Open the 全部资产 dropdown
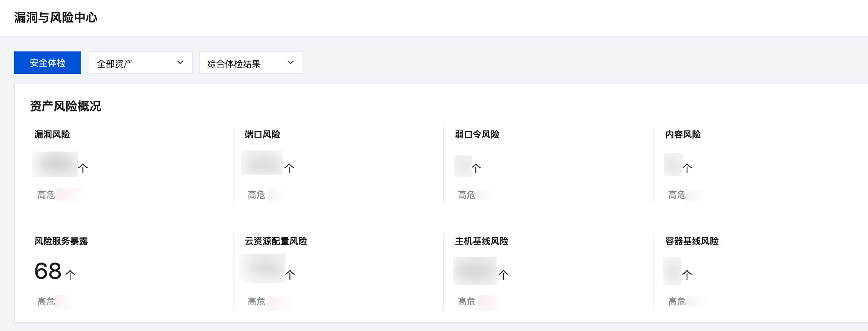The height and width of the screenshot is (331, 868). [x=140, y=63]
